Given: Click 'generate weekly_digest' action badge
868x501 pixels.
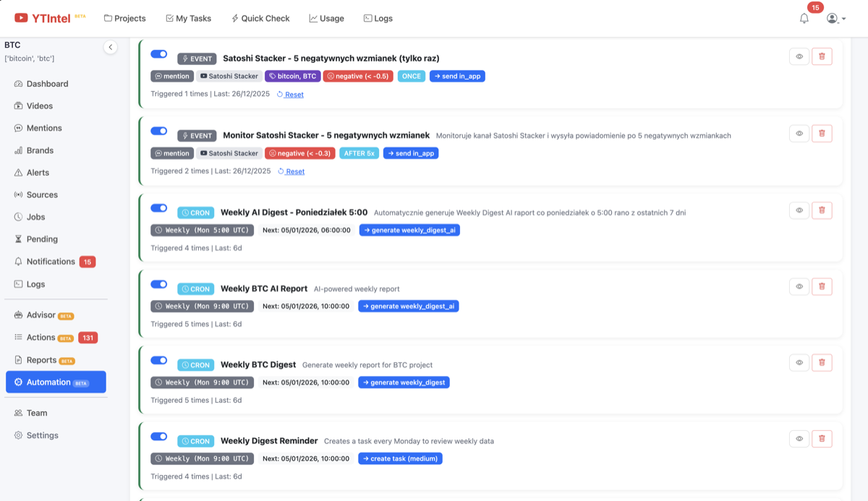Looking at the screenshot, I should click(x=404, y=382).
